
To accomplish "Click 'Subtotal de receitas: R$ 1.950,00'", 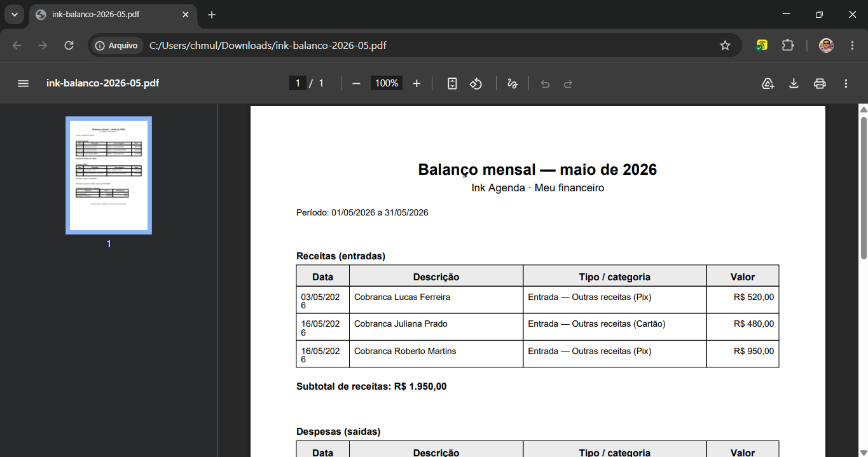I will click(x=371, y=386).
